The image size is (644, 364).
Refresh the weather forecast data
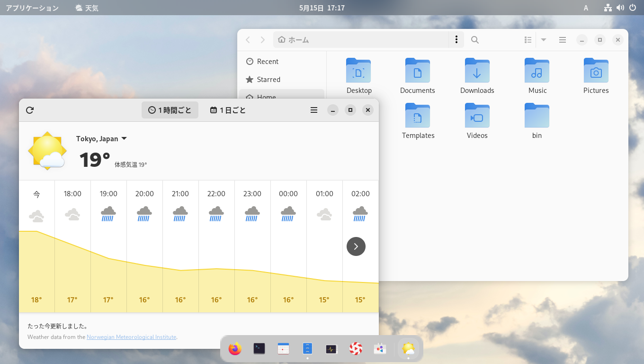30,110
